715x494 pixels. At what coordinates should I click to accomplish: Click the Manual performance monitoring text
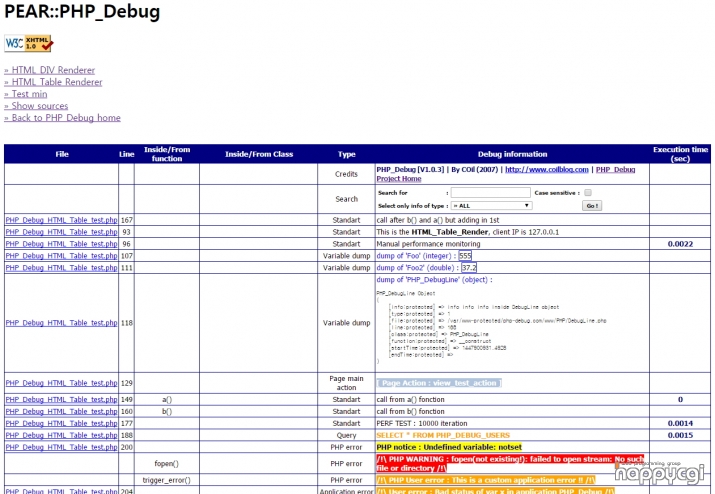coord(428,244)
